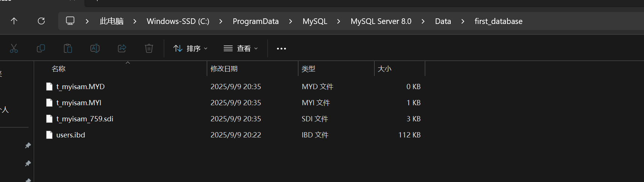The width and height of the screenshot is (644, 182).
Task: Select the users.ibd file
Action: click(71, 135)
